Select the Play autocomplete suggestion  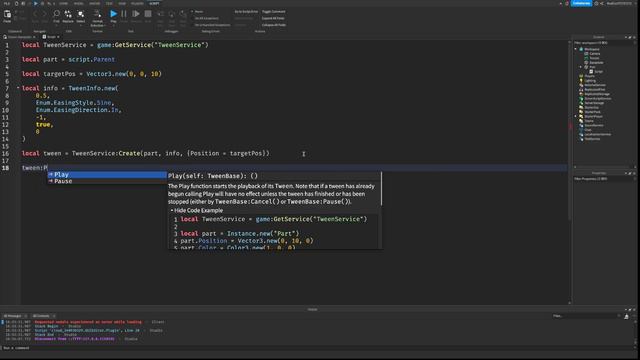107,175
